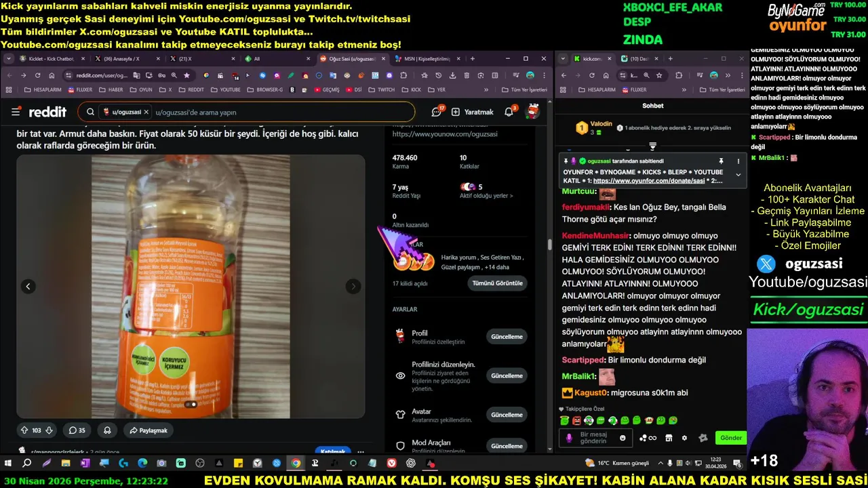This screenshot has width=868, height=488.
Task: Focus the Bir mesaj gönderin chat input
Action: tap(595, 438)
